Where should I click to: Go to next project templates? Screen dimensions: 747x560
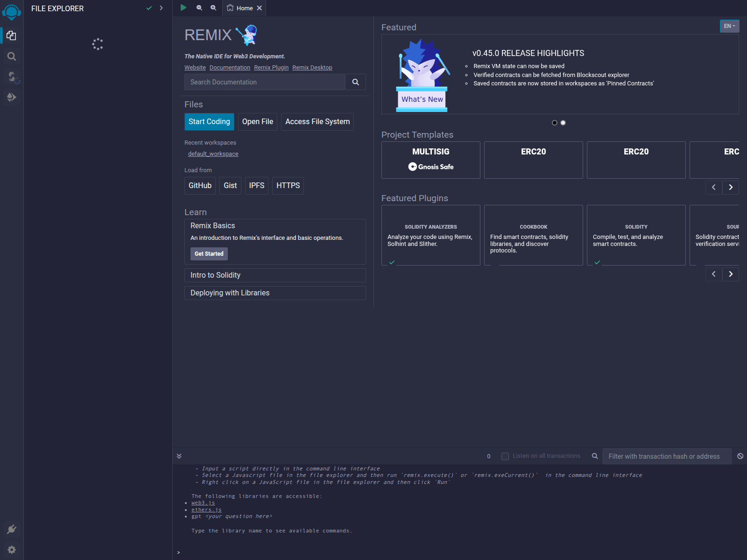731,187
